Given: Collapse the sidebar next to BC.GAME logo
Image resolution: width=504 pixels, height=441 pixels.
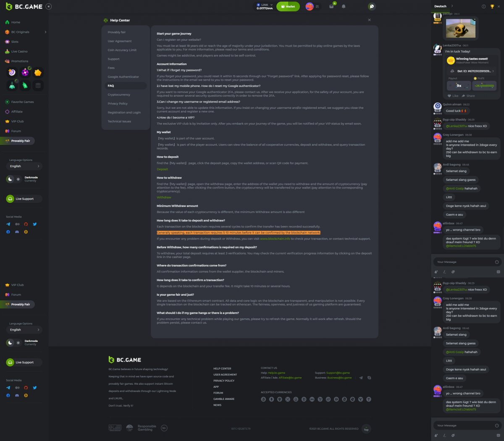Looking at the screenshot, I should click(x=49, y=6).
